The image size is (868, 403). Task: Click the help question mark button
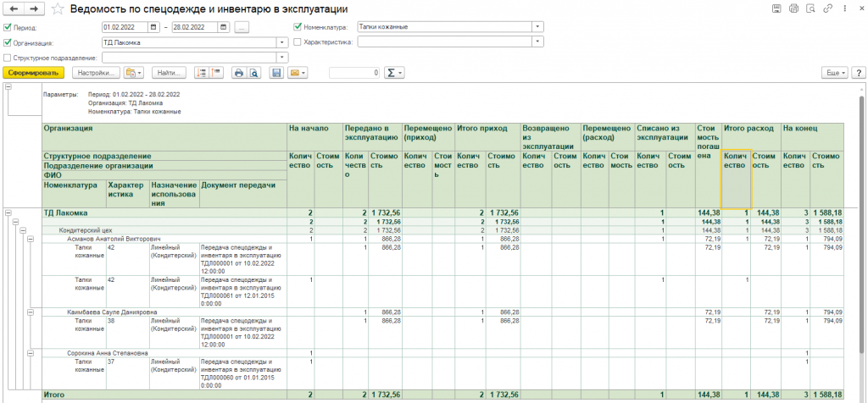[857, 73]
